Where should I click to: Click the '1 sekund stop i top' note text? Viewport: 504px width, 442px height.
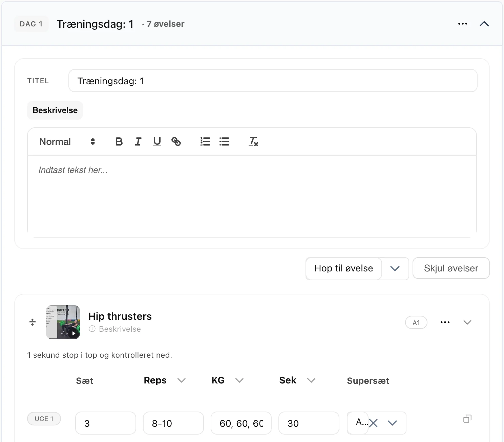[100, 355]
